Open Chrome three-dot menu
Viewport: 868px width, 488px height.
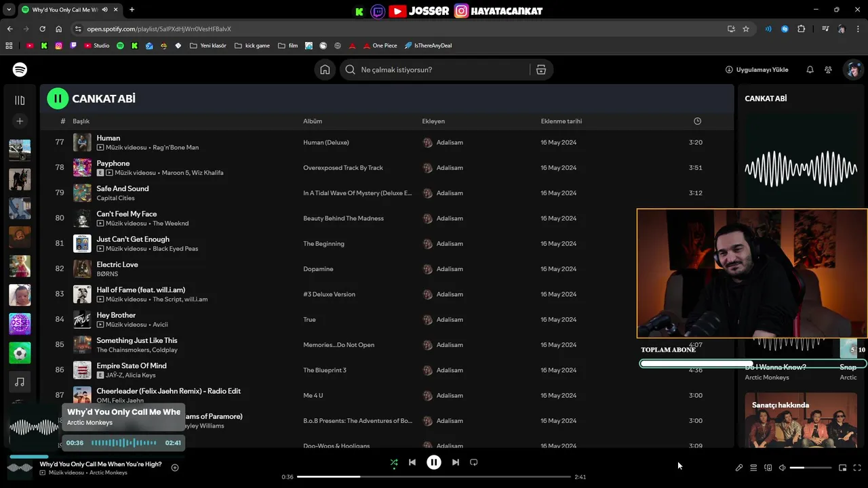pos(859,29)
